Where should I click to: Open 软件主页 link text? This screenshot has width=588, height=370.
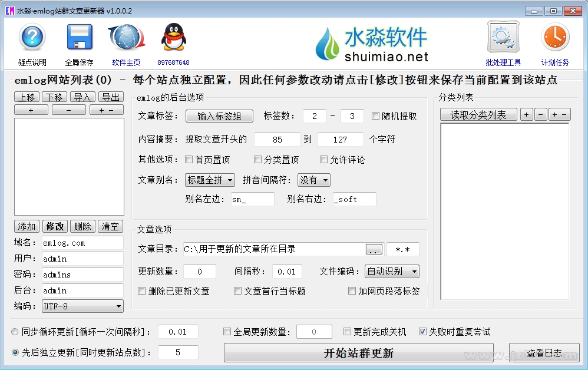pyautogui.click(x=126, y=62)
